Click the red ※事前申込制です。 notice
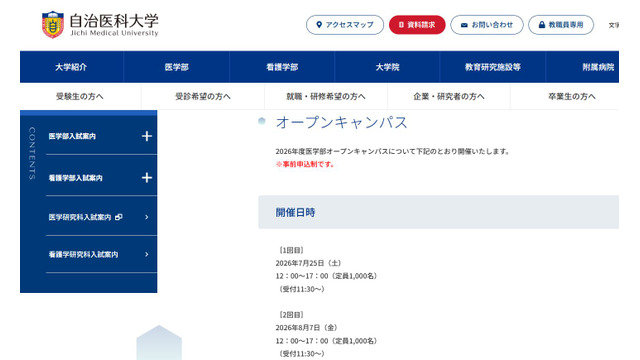Viewport: 640px width, 360px height. point(305,164)
